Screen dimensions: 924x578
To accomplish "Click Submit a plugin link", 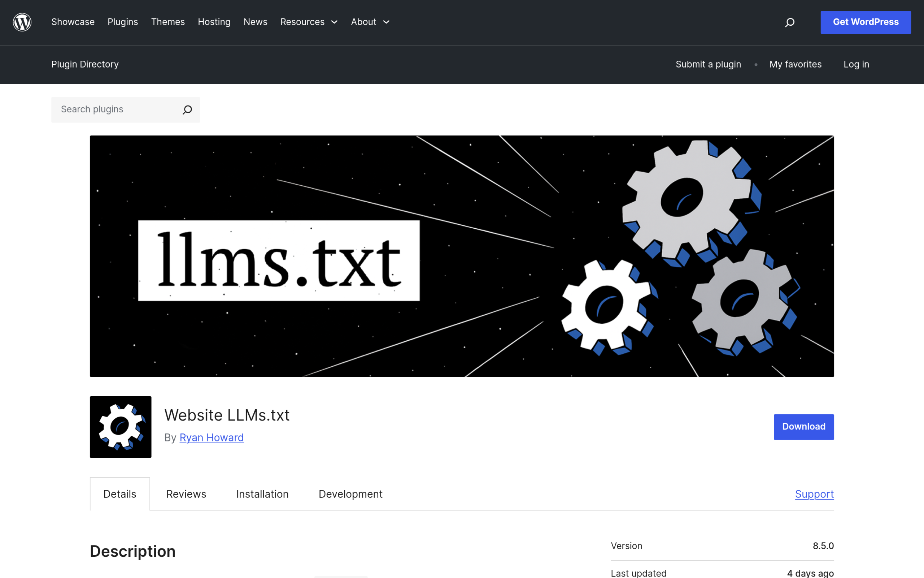I will coord(708,64).
